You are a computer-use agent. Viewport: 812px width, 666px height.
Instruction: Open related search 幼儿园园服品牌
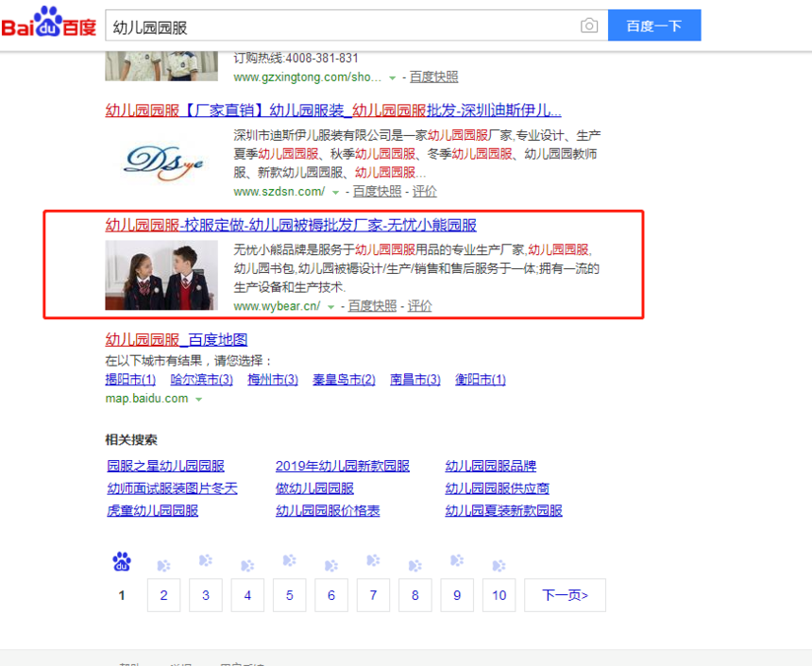pyautogui.click(x=490, y=466)
